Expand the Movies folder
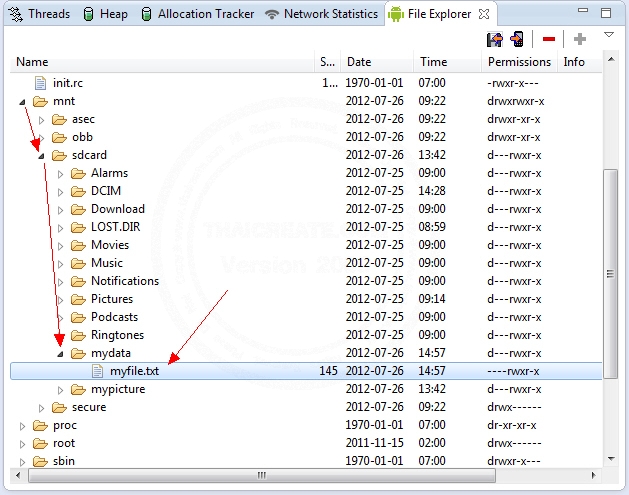 tap(60, 246)
